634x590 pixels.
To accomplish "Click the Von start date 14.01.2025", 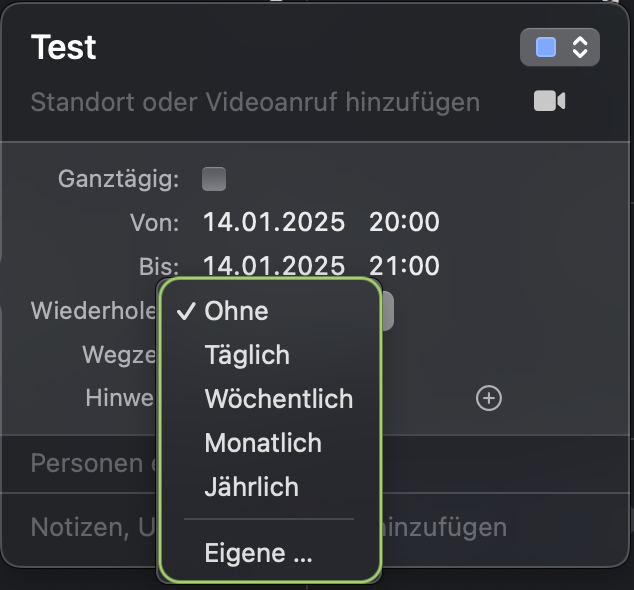I will coord(274,222).
